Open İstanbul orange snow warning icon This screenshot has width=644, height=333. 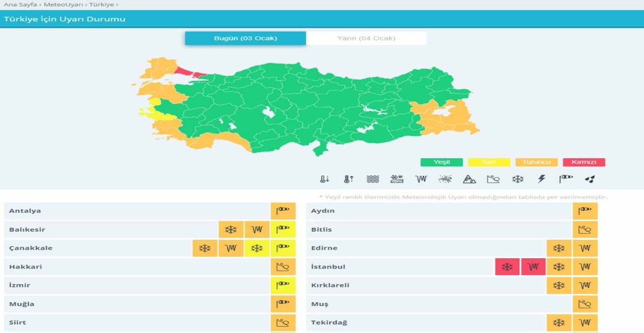(x=559, y=267)
